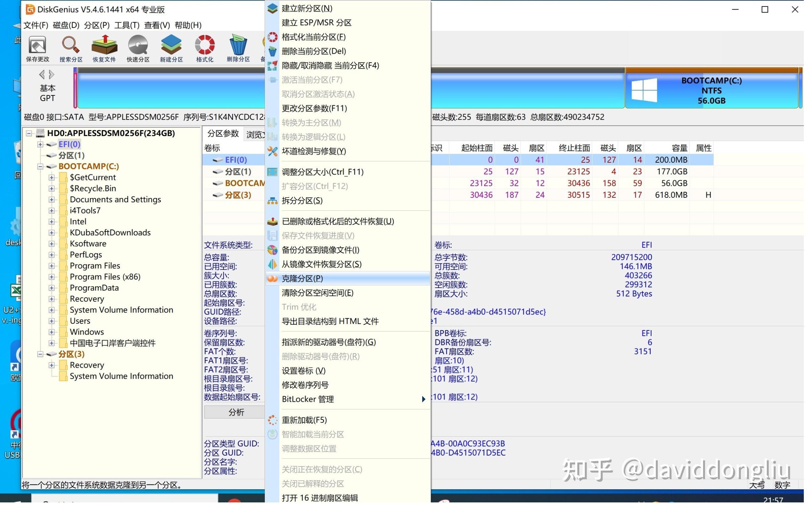The width and height of the screenshot is (812, 507).
Task: Click the 格式化 toolbar icon
Action: (205, 48)
